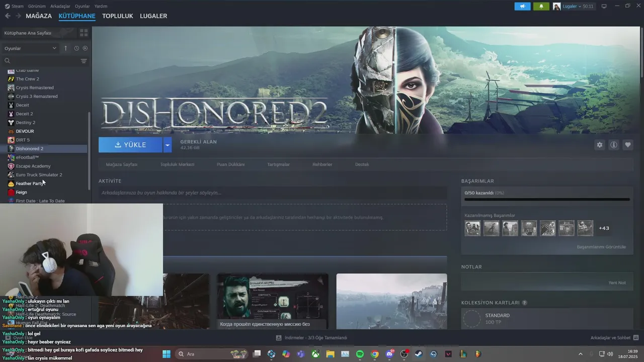Open Spotify from the taskbar
Image resolution: width=644 pixels, height=362 pixels.
tap(360, 354)
